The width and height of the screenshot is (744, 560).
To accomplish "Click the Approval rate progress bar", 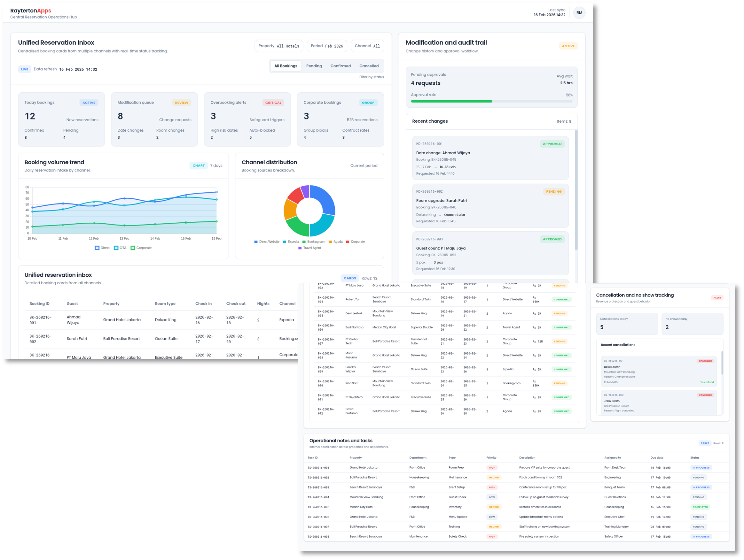I will pyautogui.click(x=491, y=101).
